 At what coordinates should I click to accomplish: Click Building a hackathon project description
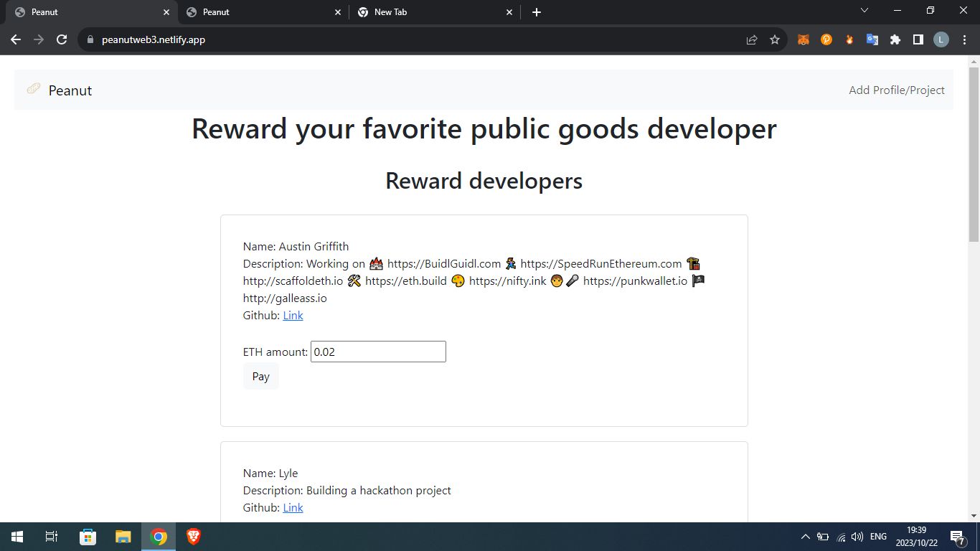click(x=379, y=490)
